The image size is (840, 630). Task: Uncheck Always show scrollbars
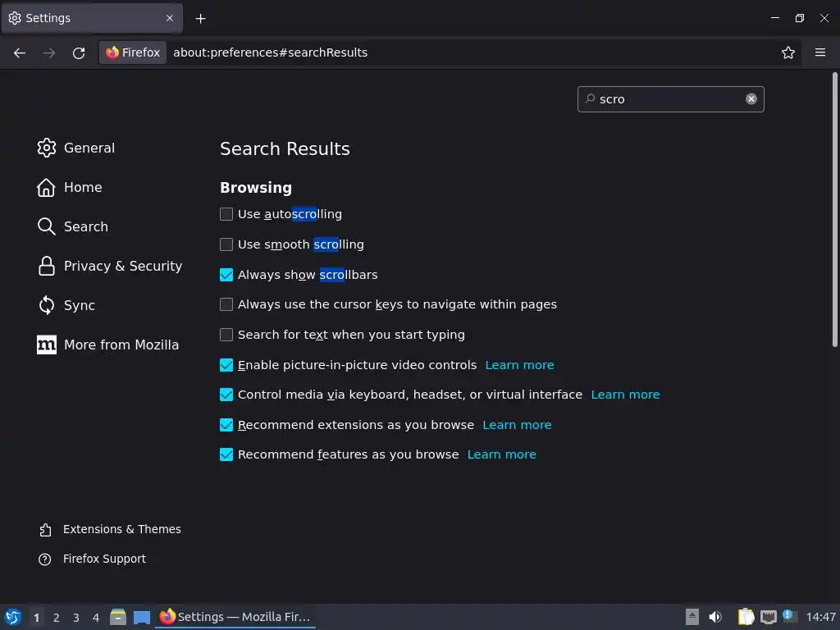coord(226,275)
